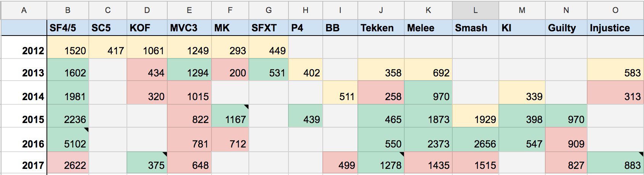Click the BB 2014 cell showing 511
644x175 pixels.
click(x=340, y=96)
